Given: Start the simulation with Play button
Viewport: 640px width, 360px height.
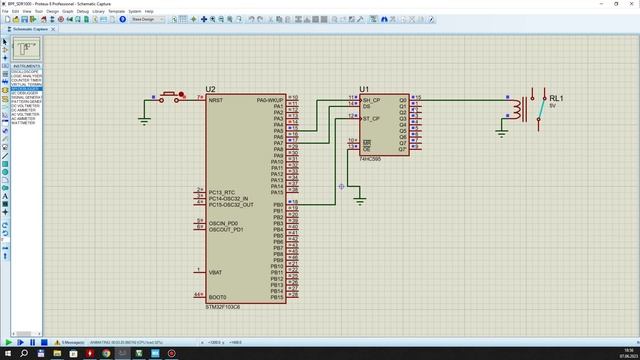Looking at the screenshot, I should click(x=8, y=342).
